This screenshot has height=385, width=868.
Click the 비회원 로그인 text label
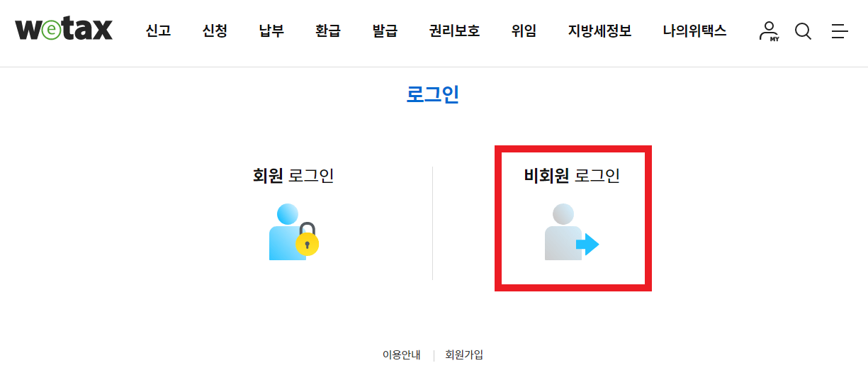pos(572,175)
